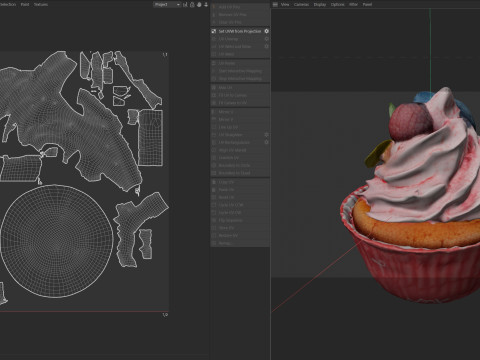Click the download arrow icon in UV toolbar
480x360 pixels.
(206, 4)
